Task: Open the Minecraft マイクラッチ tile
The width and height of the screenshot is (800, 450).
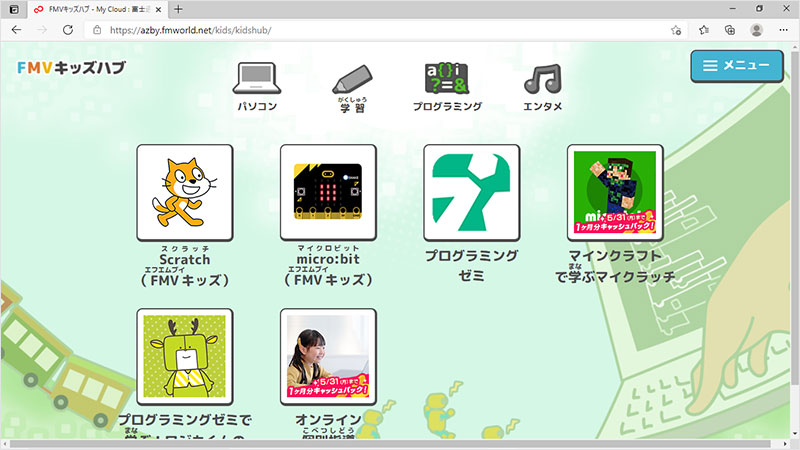Action: coord(615,192)
